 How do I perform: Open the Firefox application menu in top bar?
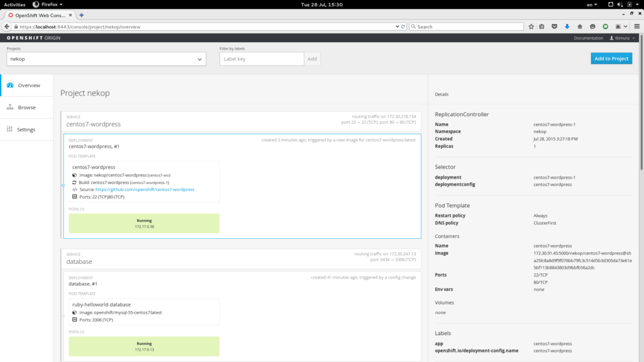click(48, 4)
